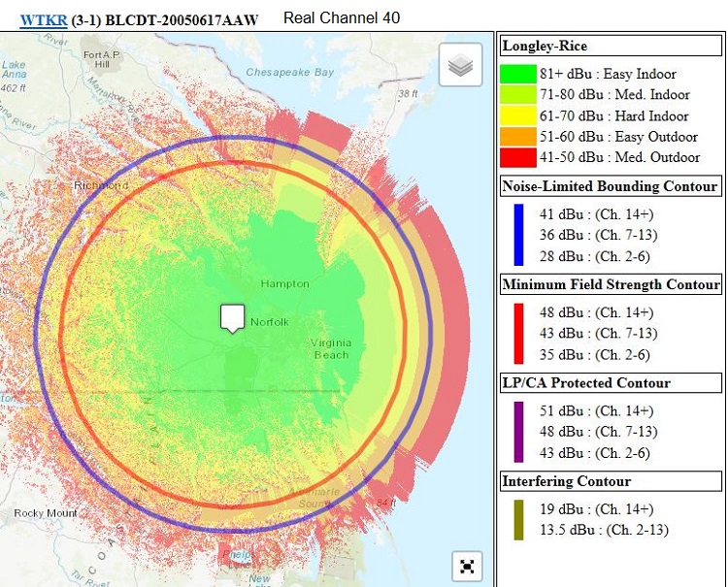Viewport: 728px width, 587px height.
Task: Click the Richmond label on the map
Action: (x=100, y=185)
